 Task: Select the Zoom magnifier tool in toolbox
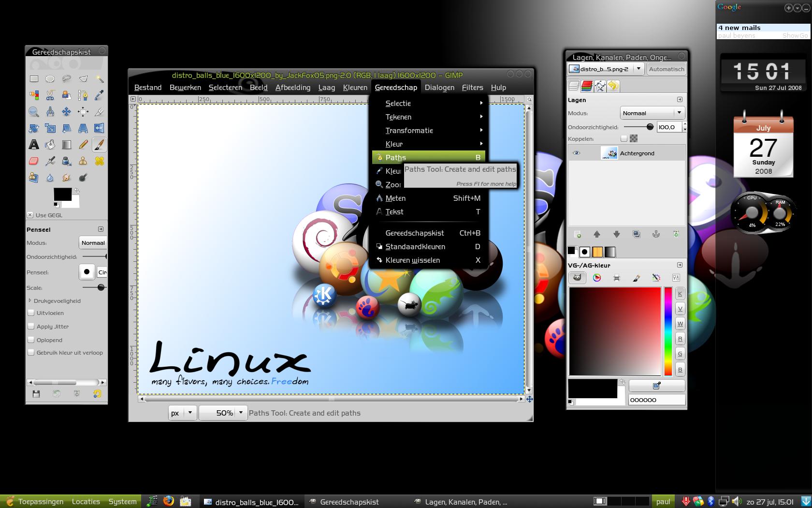click(x=34, y=112)
